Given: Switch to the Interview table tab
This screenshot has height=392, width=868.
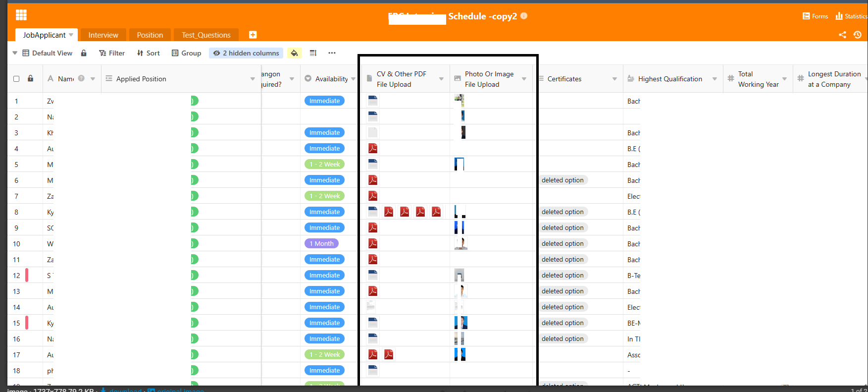Looking at the screenshot, I should (x=103, y=35).
